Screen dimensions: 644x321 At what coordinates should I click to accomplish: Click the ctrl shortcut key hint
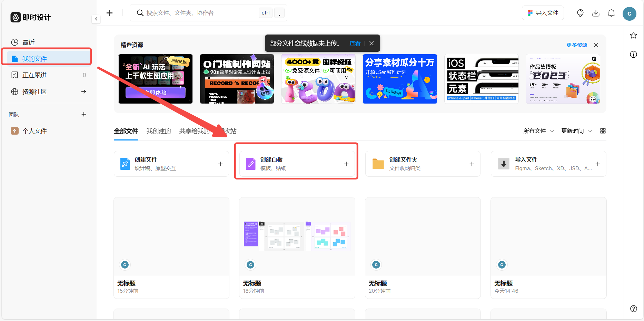point(266,13)
